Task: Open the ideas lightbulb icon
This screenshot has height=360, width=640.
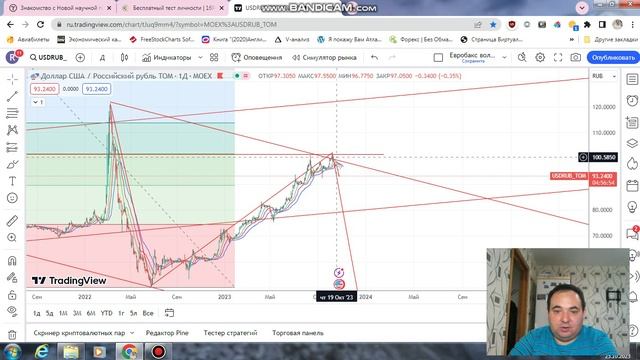Action: [632, 207]
